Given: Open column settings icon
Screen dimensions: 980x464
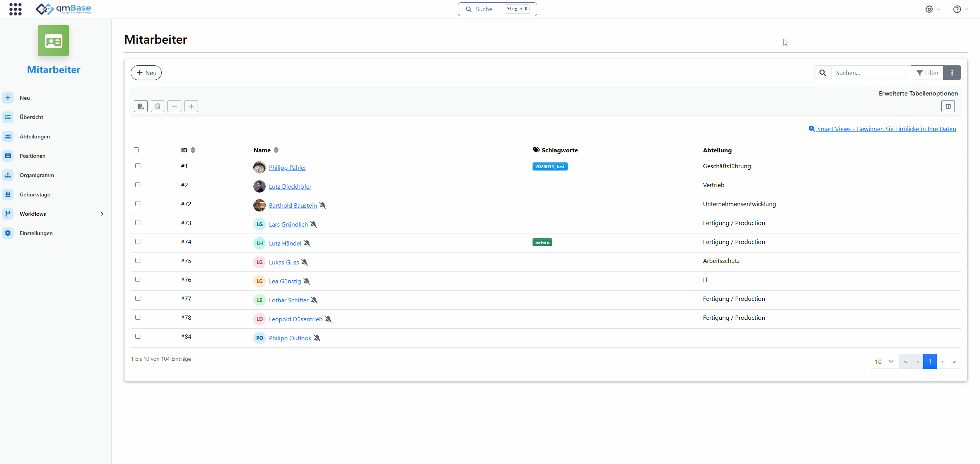Looking at the screenshot, I should click(x=948, y=106).
